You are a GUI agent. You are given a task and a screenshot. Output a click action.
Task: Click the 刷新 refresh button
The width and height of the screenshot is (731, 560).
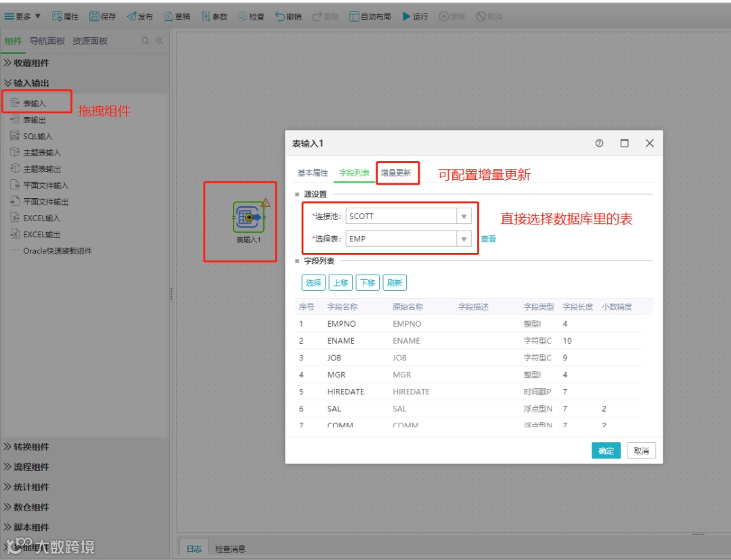(395, 283)
